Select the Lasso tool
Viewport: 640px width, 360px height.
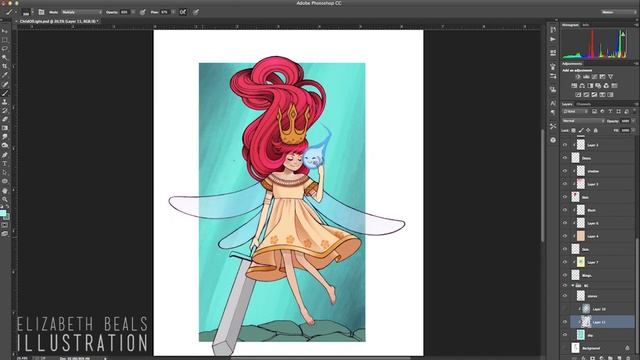point(5,49)
